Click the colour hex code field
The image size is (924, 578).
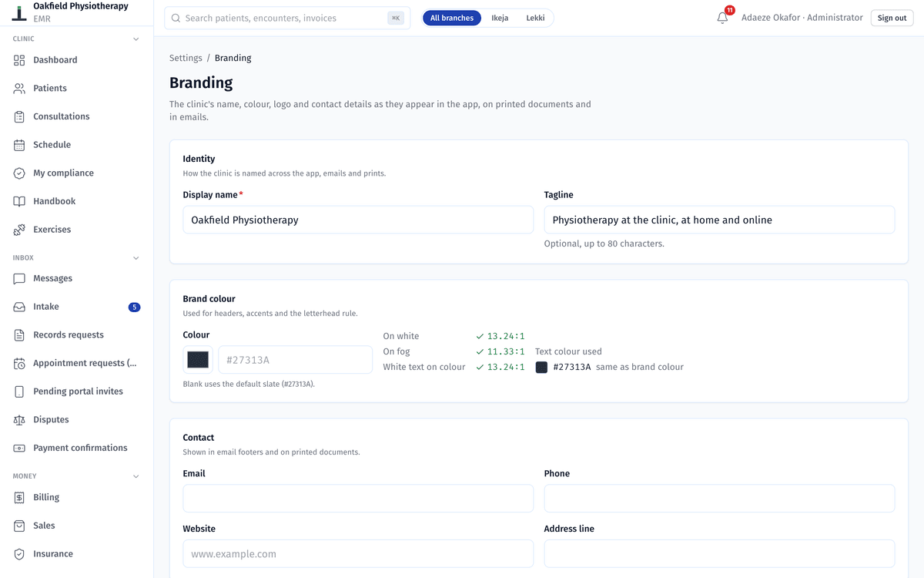click(296, 360)
